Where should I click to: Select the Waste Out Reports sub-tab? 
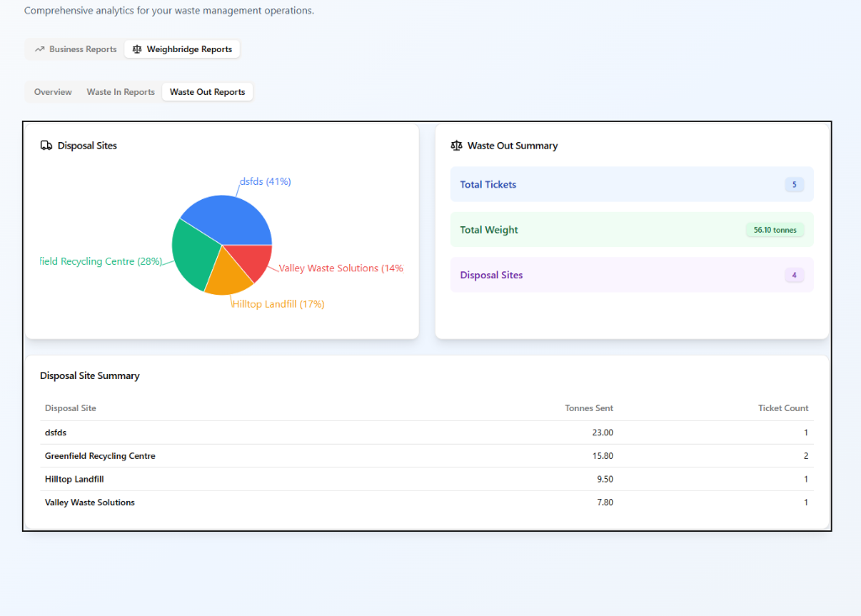(208, 92)
